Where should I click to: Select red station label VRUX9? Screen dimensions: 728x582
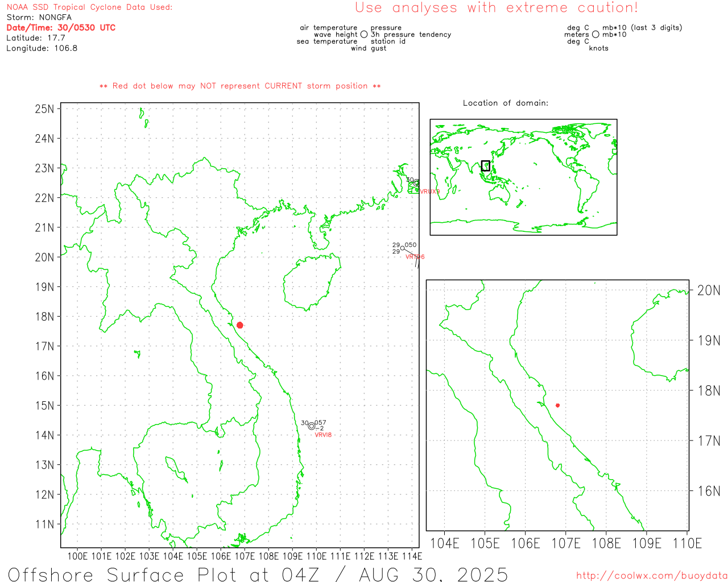430,192
